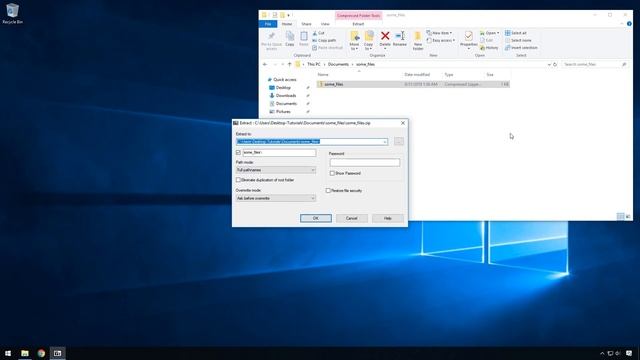Image resolution: width=640 pixels, height=360 pixels.
Task: Open File Explorer from taskbar
Action: click(25, 353)
